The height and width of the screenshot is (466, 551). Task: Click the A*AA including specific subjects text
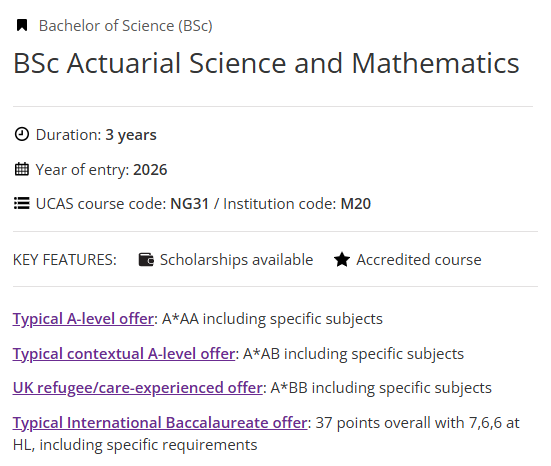pyautogui.click(x=272, y=319)
